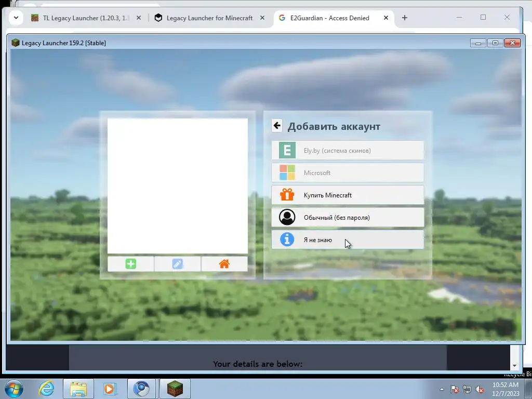The height and width of the screenshot is (399, 532).
Task: Close the TL Legacy Launcher tab
Action: pyautogui.click(x=139, y=18)
